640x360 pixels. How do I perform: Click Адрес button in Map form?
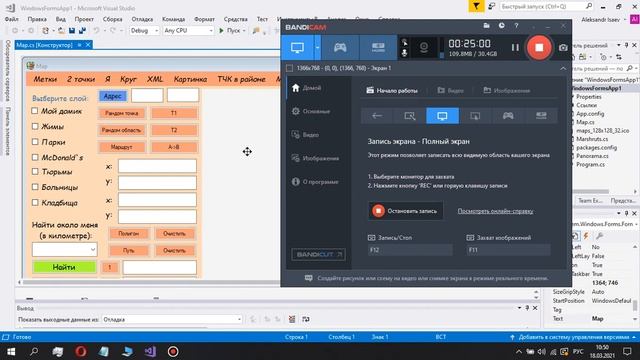[112, 96]
